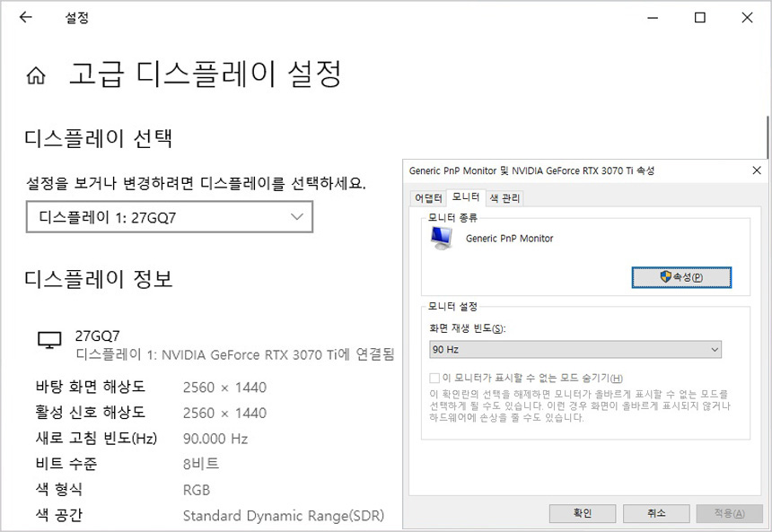The width and height of the screenshot is (772, 532).
Task: Click the 적용(A) button
Action: click(729, 513)
